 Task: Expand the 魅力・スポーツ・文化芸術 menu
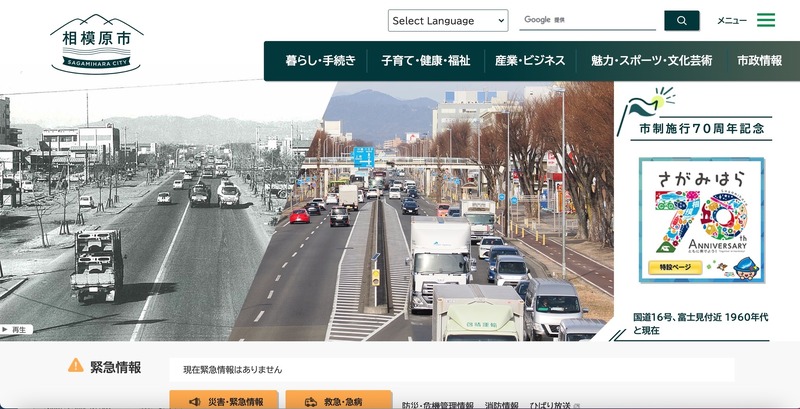(x=651, y=61)
